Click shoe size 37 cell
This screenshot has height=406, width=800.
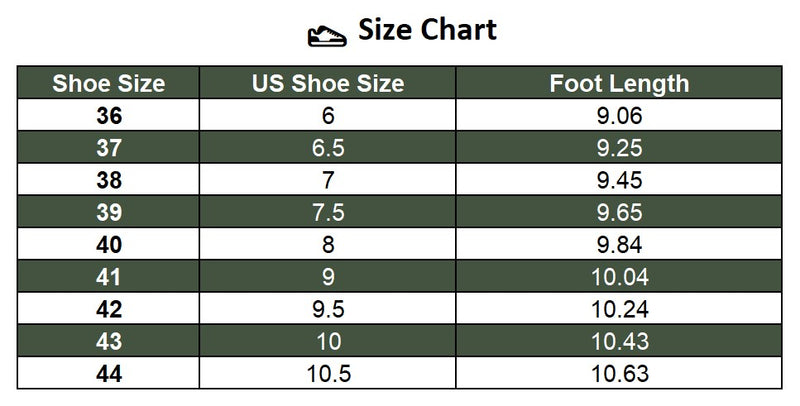(109, 147)
